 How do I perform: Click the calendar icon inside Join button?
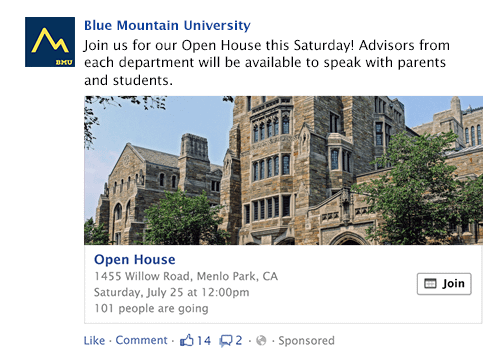pyautogui.click(x=430, y=284)
